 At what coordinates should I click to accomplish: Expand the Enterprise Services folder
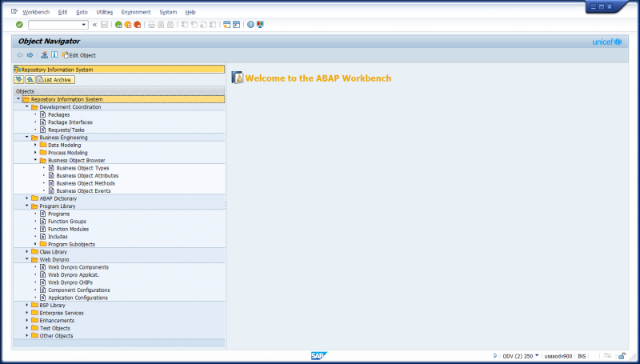(x=26, y=313)
